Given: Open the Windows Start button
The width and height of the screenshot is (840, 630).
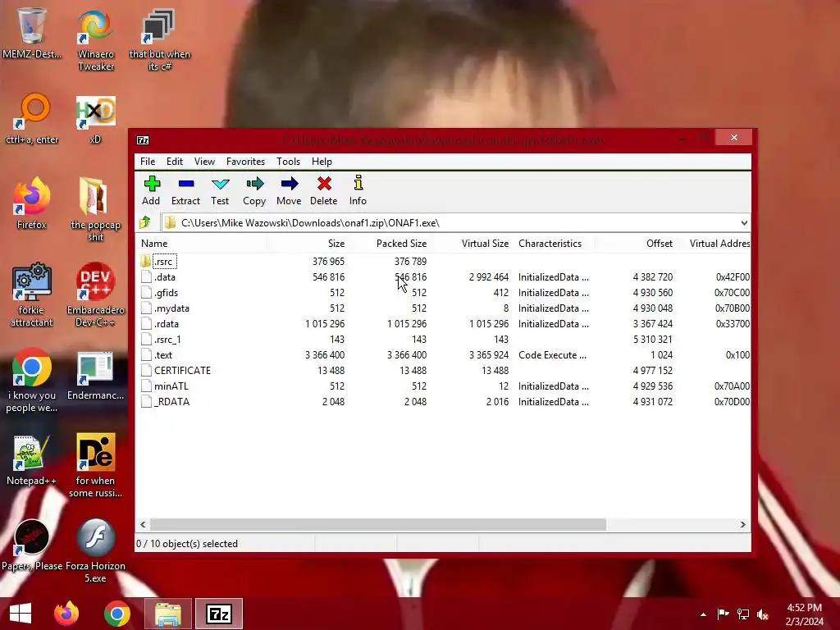Looking at the screenshot, I should coord(21,614).
